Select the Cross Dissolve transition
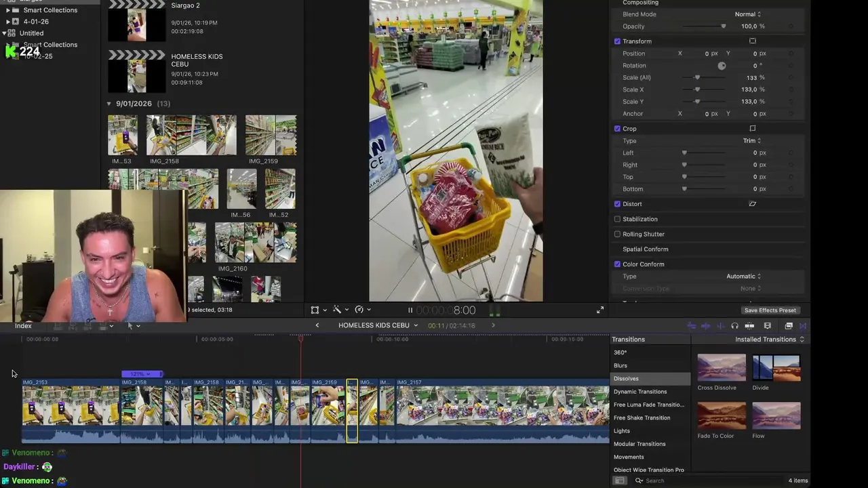868x488 pixels. [x=722, y=368]
